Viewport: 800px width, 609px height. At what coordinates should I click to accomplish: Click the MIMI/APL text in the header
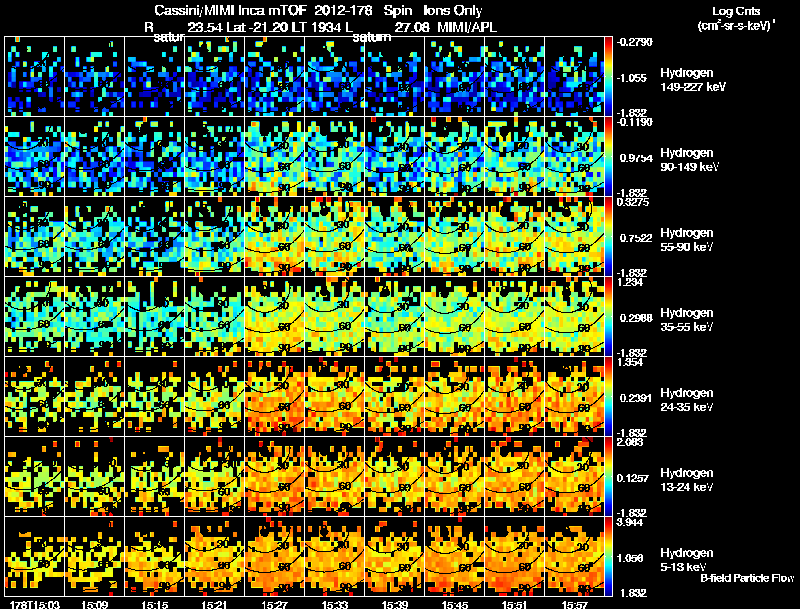467,27
